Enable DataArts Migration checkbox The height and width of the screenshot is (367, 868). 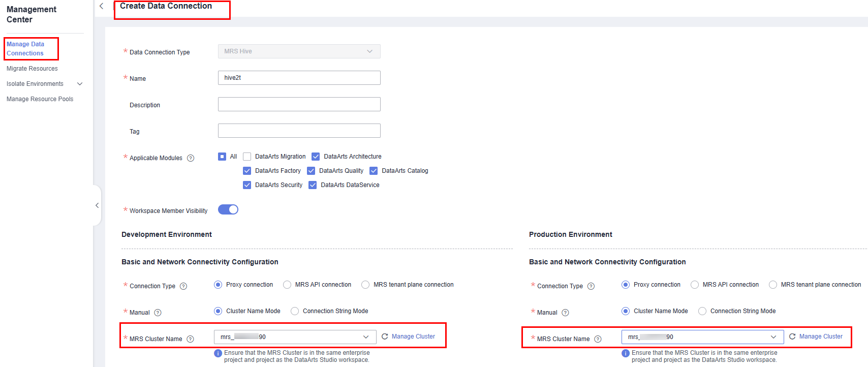(247, 157)
